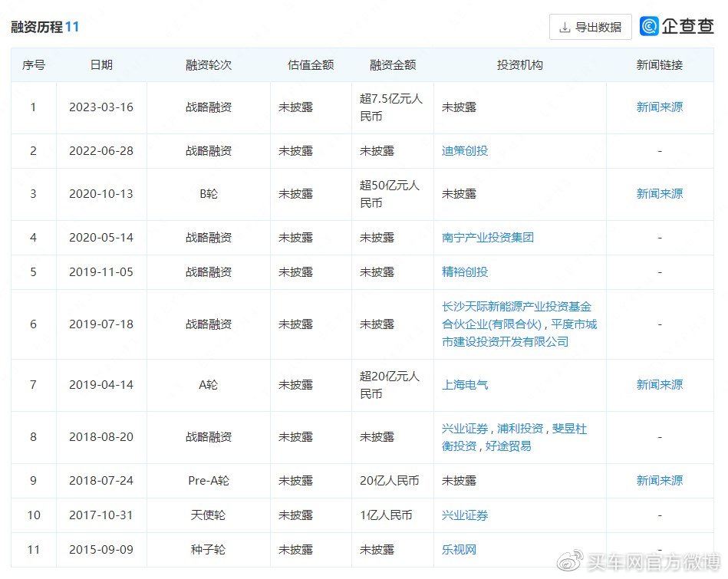Click the 投资机构 column header

[519, 65]
